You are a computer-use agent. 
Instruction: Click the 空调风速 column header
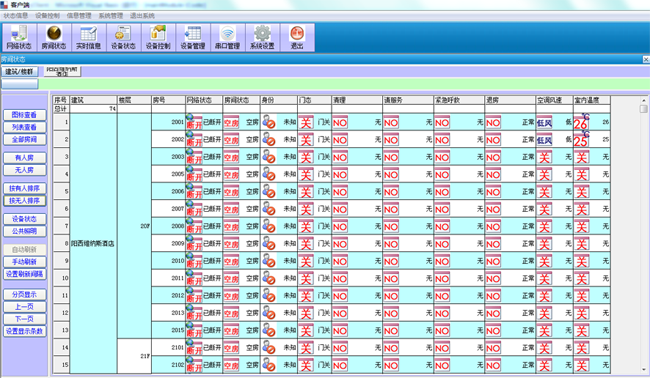click(554, 100)
